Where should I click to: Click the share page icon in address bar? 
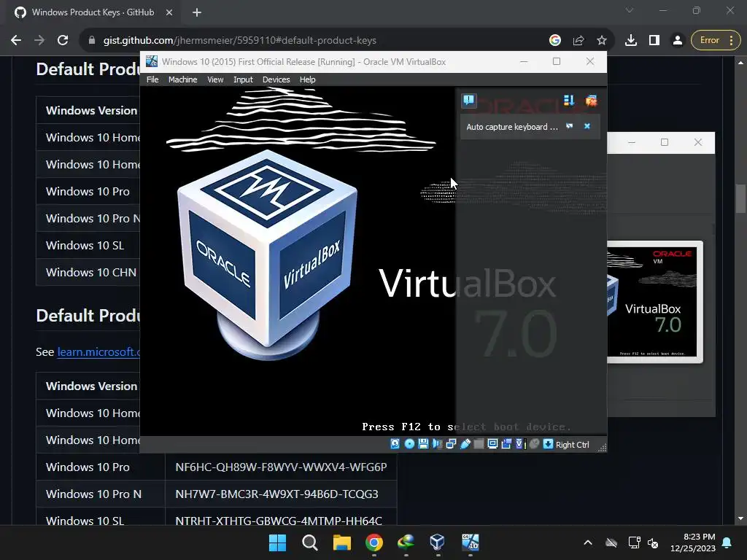click(578, 41)
